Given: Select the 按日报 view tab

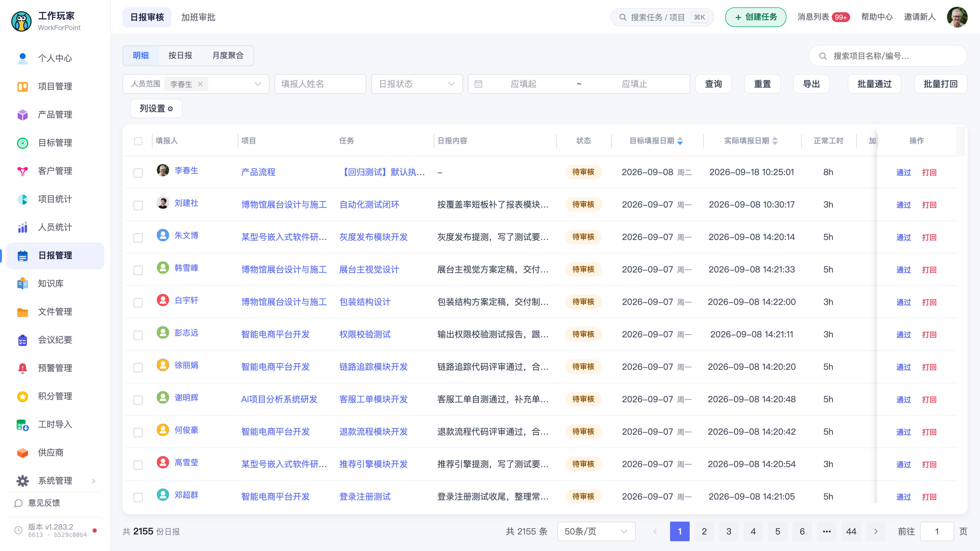Looking at the screenshot, I should tap(180, 55).
